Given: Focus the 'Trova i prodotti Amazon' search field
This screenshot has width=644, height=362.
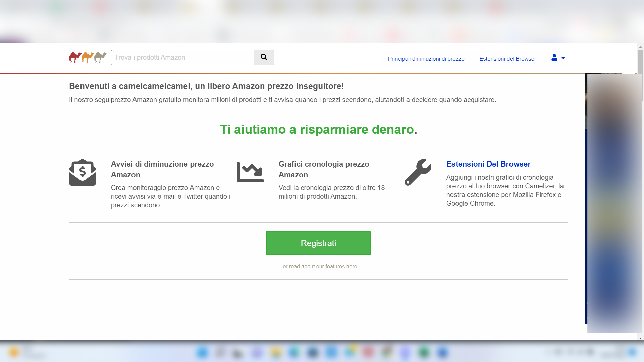Looking at the screenshot, I should click(182, 57).
